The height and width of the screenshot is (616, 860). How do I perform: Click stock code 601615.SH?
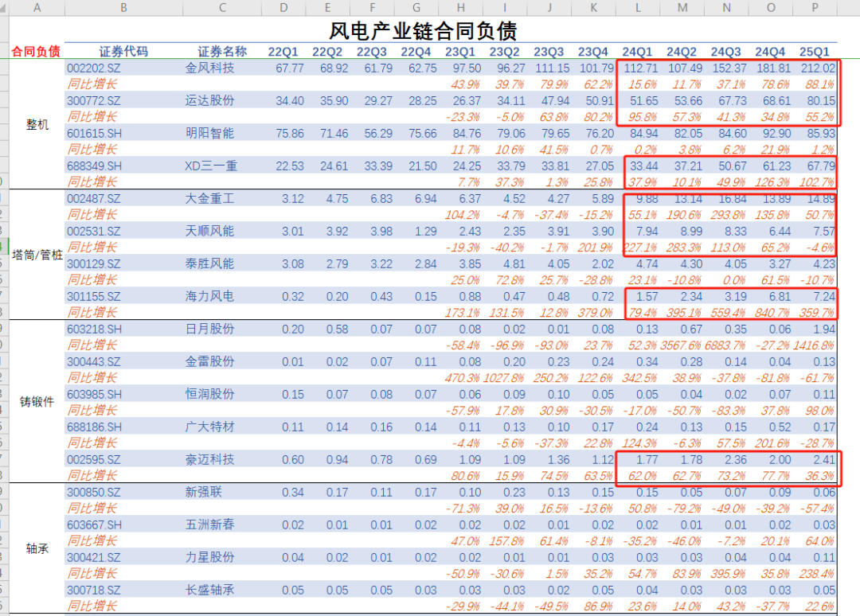94,133
